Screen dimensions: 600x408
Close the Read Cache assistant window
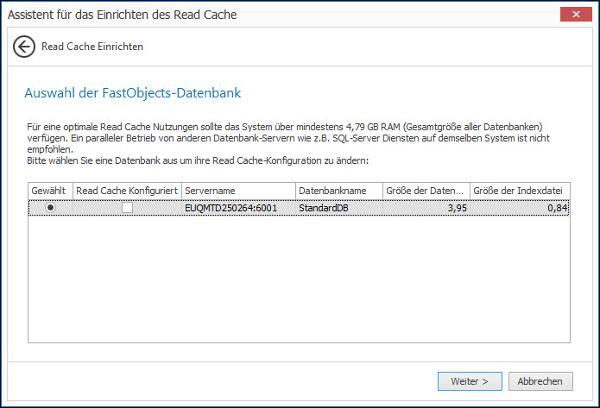(576, 15)
